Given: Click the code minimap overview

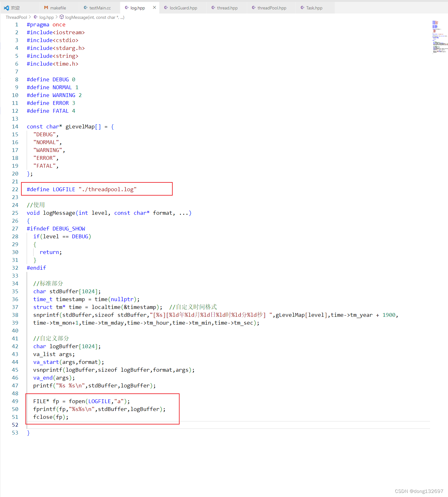Looking at the screenshot, I should pos(440,37).
